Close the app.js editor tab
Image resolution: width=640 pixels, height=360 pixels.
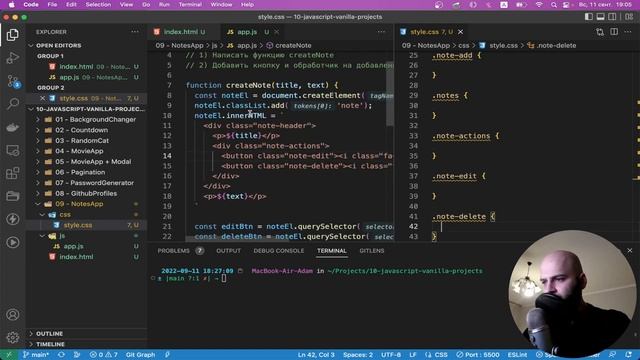[x=277, y=32]
